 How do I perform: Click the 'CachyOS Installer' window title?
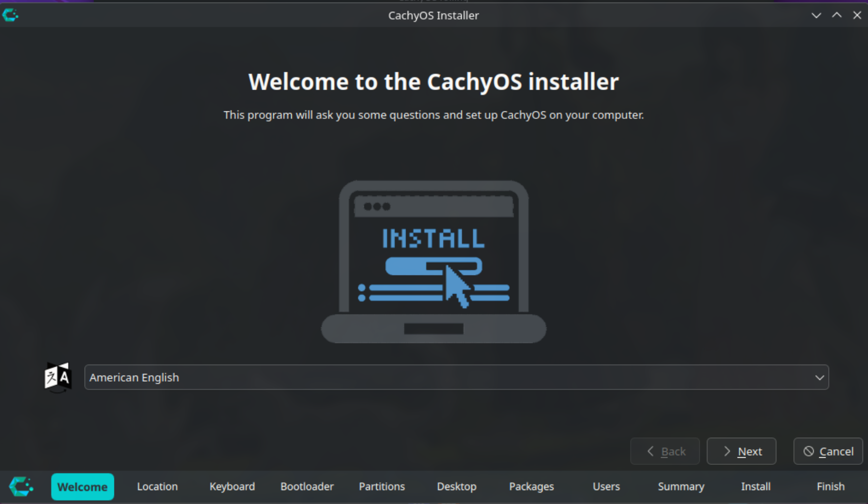pyautogui.click(x=434, y=15)
